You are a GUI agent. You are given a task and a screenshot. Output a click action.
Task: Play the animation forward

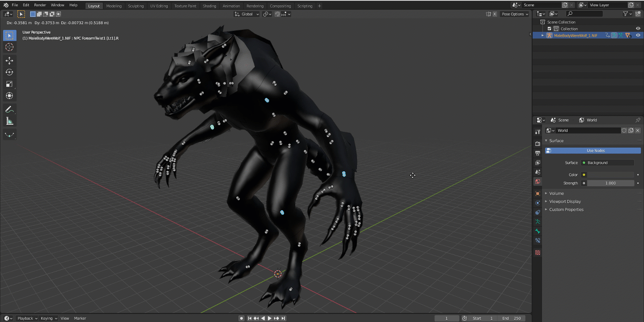269,318
